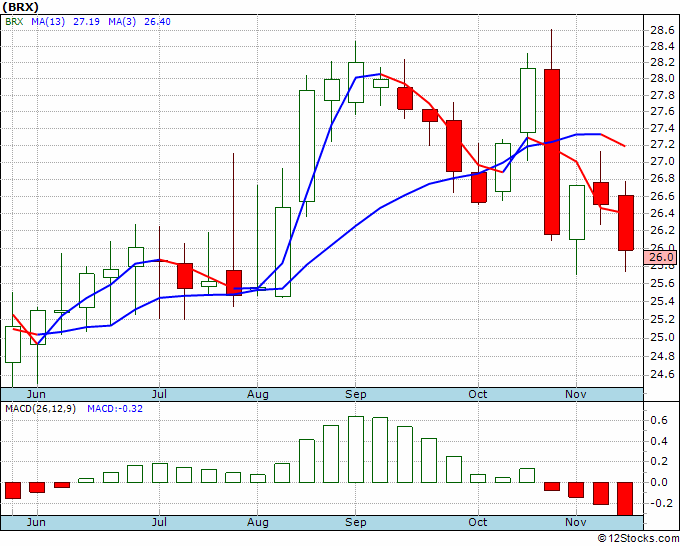The width and height of the screenshot is (680, 546).
Task: Click the Sep label on the price chart axis
Action: (x=356, y=394)
